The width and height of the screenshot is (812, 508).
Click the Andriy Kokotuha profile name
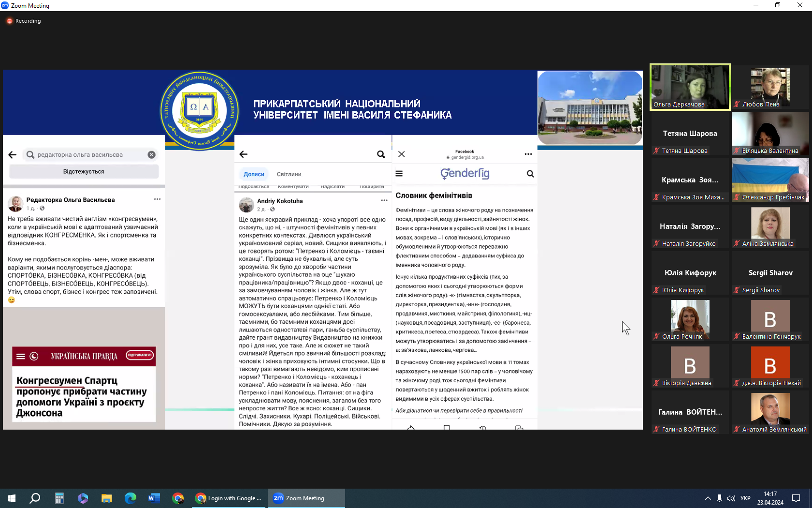tap(280, 201)
